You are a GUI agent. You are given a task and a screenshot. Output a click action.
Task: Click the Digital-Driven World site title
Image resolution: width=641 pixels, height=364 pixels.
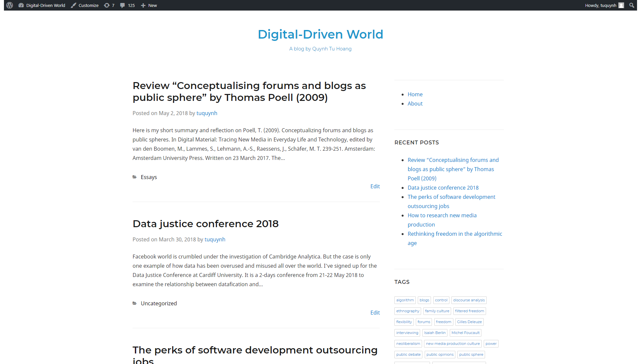pos(320,34)
